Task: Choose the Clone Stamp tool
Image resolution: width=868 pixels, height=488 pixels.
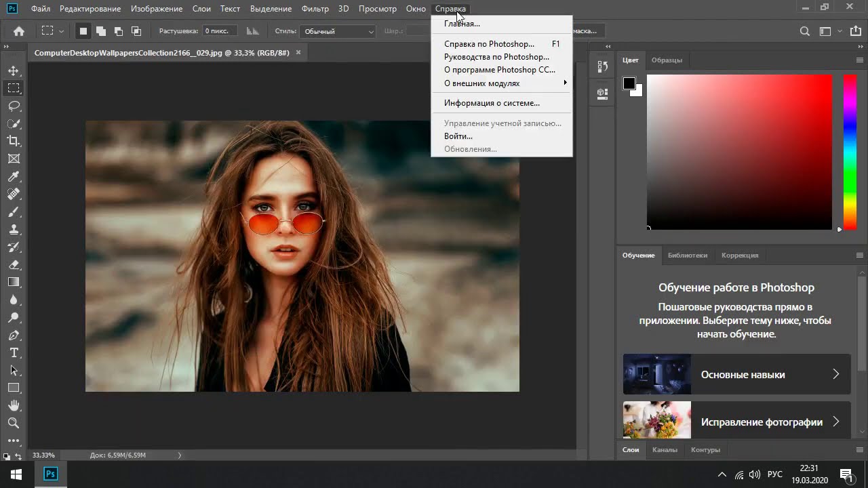Action: (x=14, y=229)
